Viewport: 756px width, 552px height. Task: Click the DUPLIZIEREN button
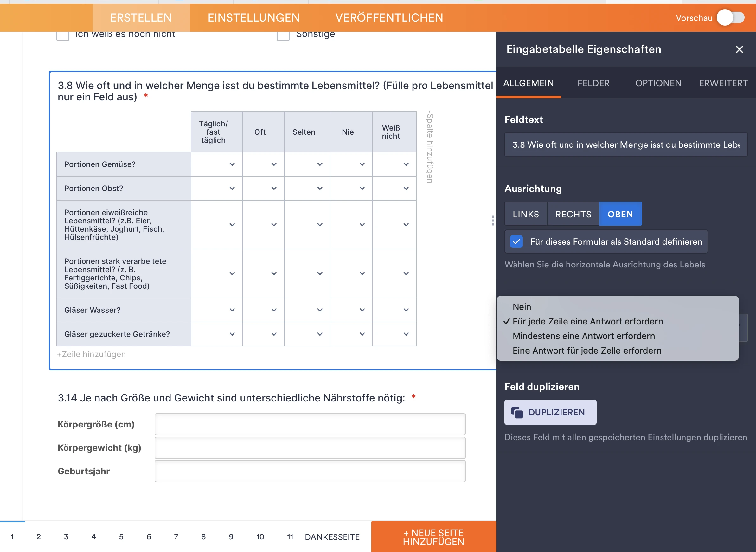550,412
